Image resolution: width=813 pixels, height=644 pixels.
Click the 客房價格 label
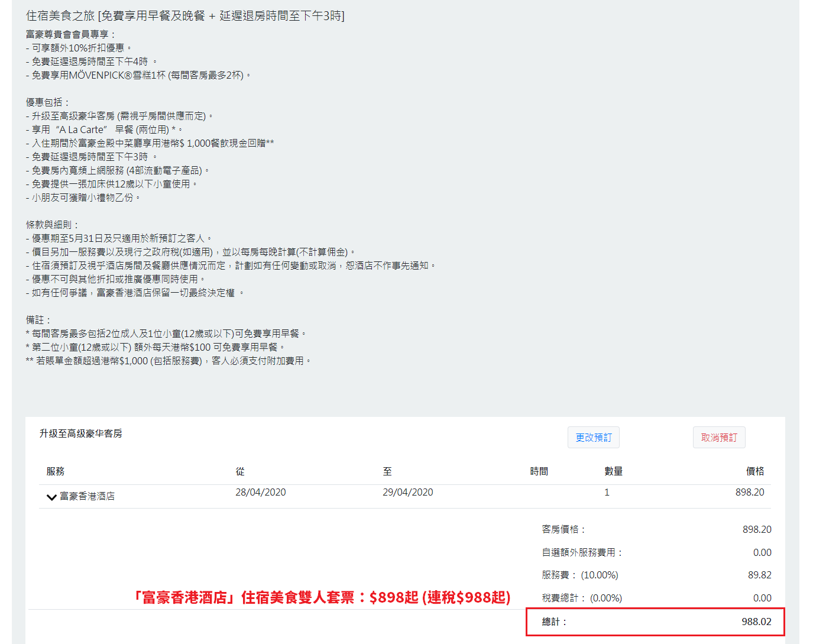coord(563,529)
